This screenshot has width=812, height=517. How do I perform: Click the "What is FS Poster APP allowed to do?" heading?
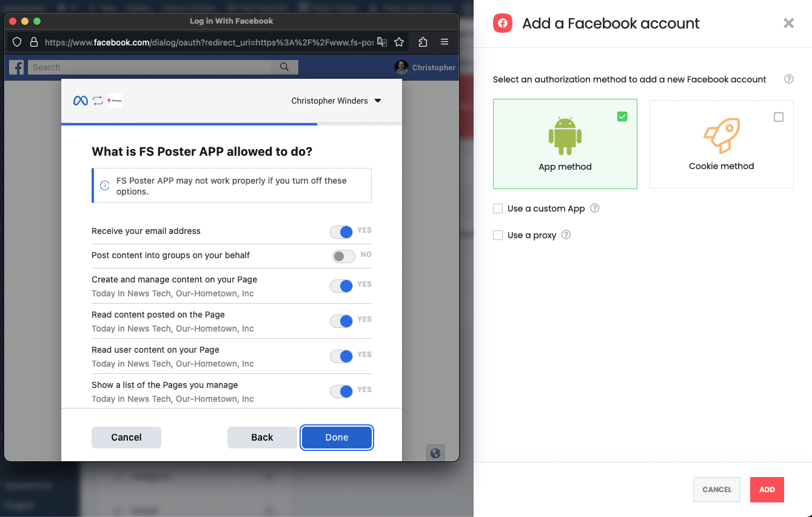click(x=202, y=152)
